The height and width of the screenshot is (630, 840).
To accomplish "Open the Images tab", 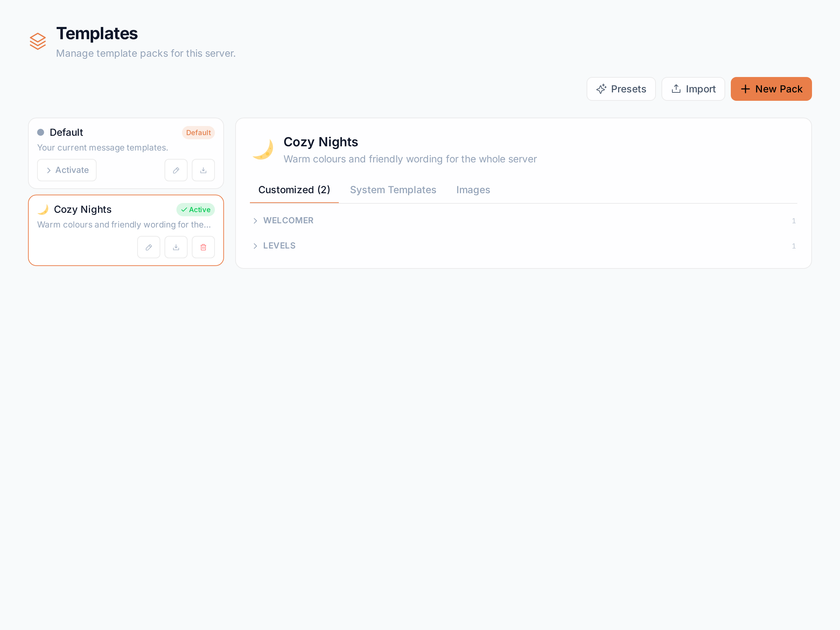I will point(473,190).
